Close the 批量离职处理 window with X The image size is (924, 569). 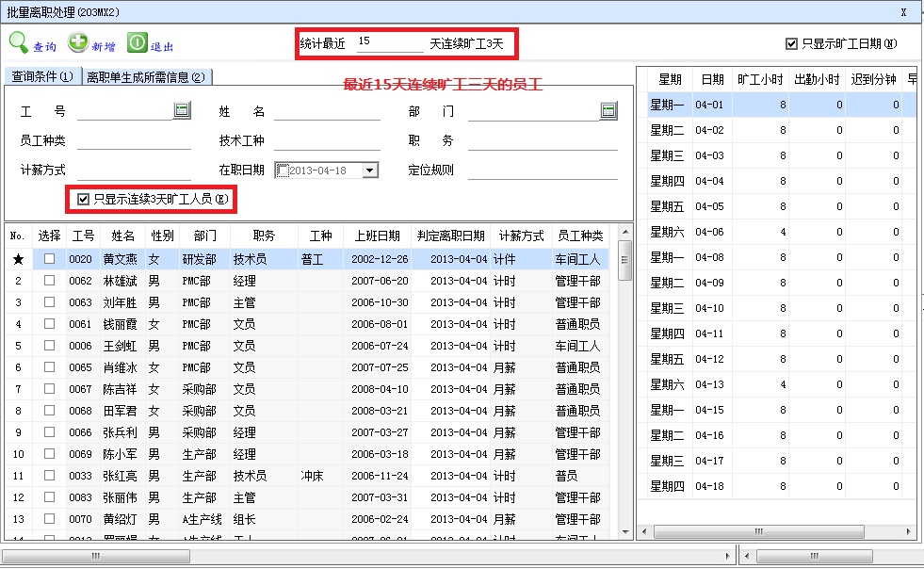(903, 12)
